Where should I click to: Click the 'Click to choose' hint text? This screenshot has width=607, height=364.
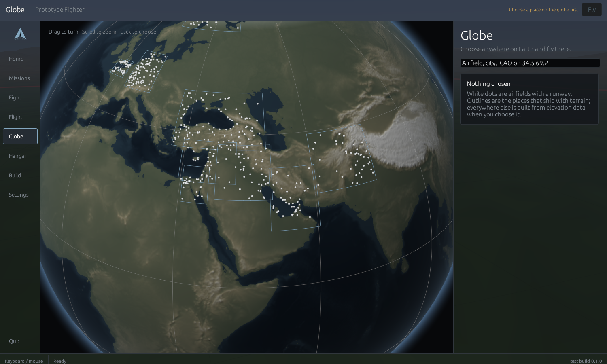(138, 32)
